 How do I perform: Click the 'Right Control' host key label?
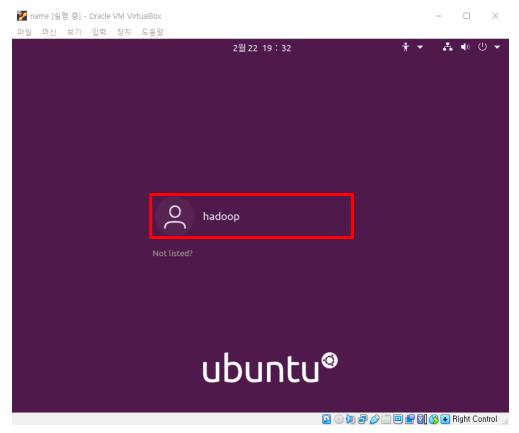click(x=475, y=419)
